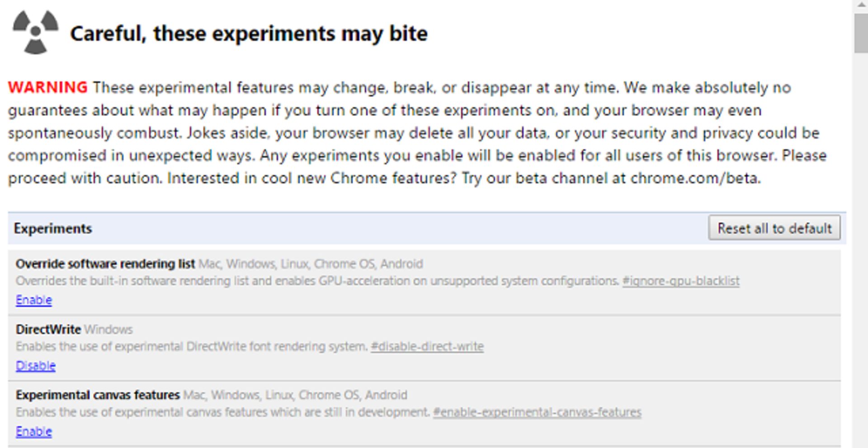Open the #disable-direct-write anchor link

click(427, 347)
